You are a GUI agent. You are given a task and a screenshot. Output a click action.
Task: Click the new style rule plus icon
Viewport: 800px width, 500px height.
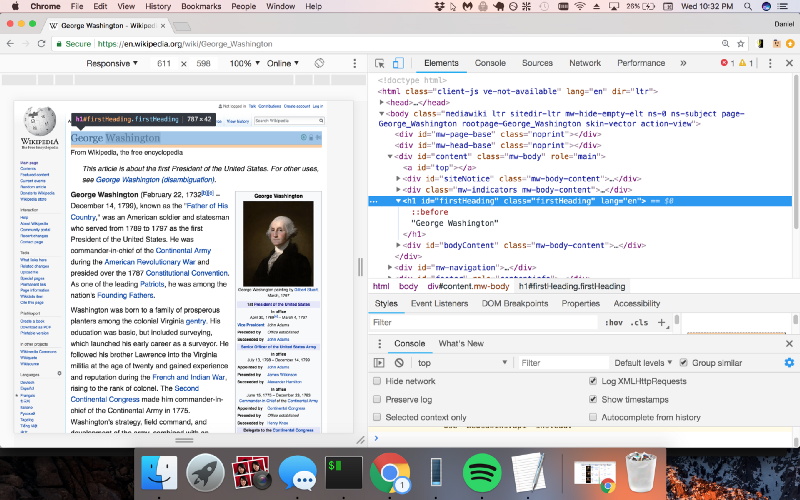point(662,322)
